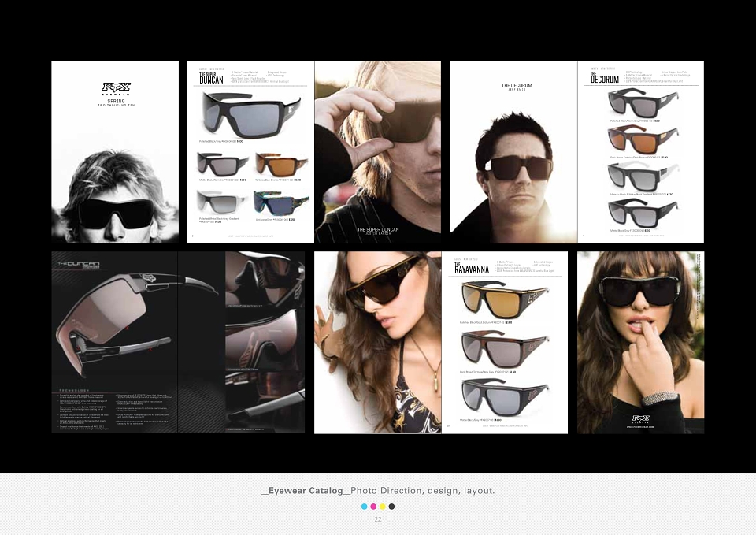Click the black dot below the caption
The image size is (756, 535).
(391, 507)
